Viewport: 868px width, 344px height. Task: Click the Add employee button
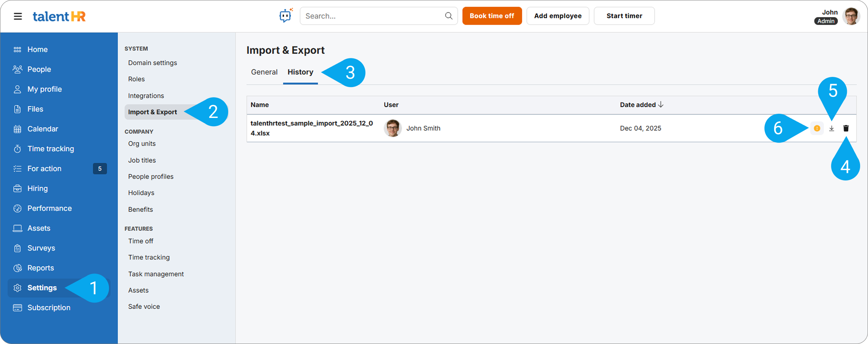[557, 16]
